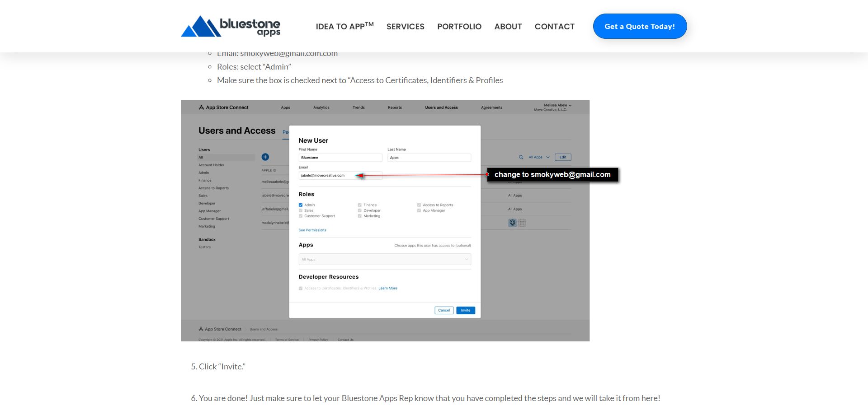Open the See Permissions link
The width and height of the screenshot is (868, 415).
click(x=312, y=230)
